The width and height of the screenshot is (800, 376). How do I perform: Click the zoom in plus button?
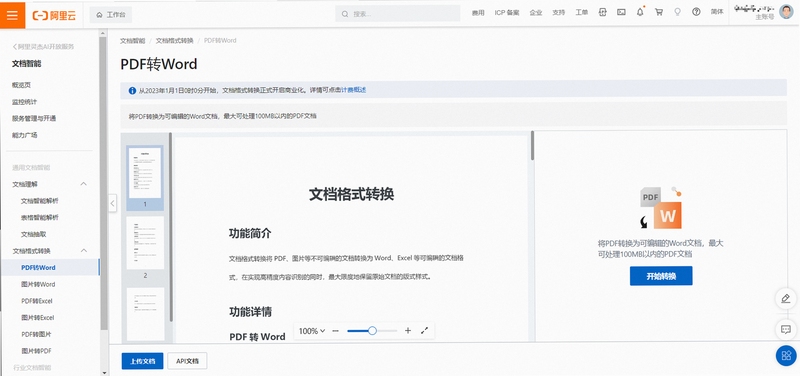coord(408,331)
